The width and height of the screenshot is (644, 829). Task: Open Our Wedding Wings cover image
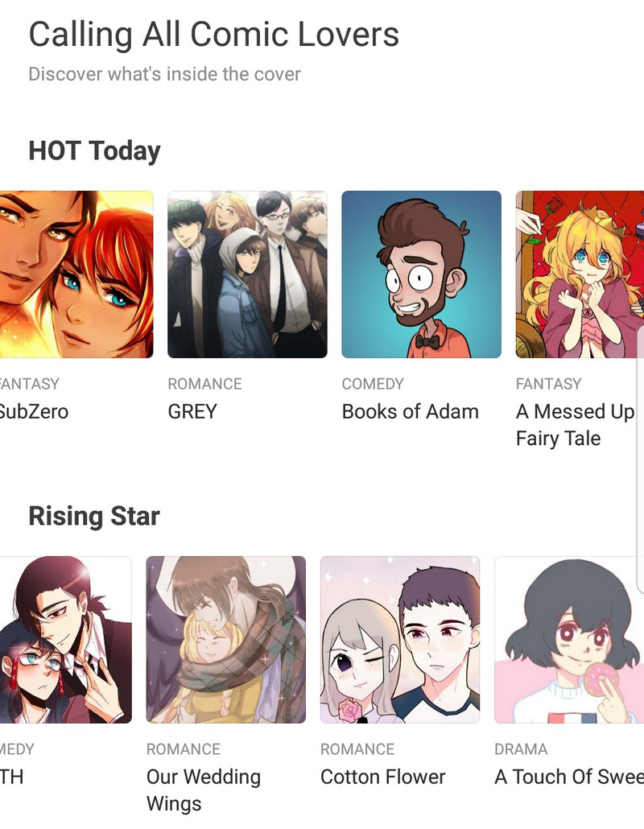click(225, 640)
